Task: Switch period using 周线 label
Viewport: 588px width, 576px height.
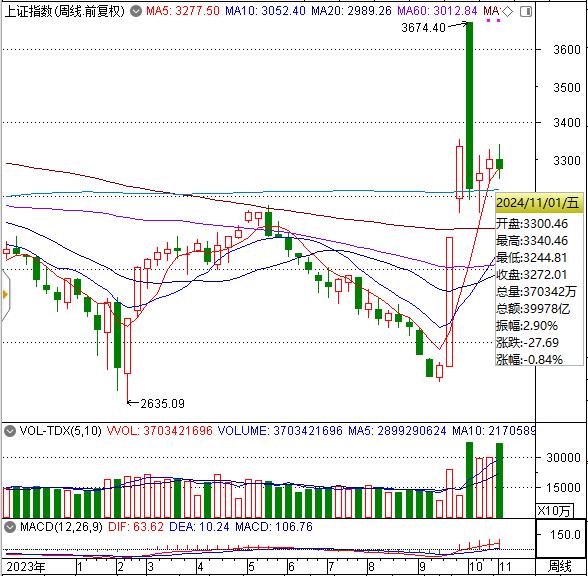Action: pyautogui.click(x=560, y=566)
